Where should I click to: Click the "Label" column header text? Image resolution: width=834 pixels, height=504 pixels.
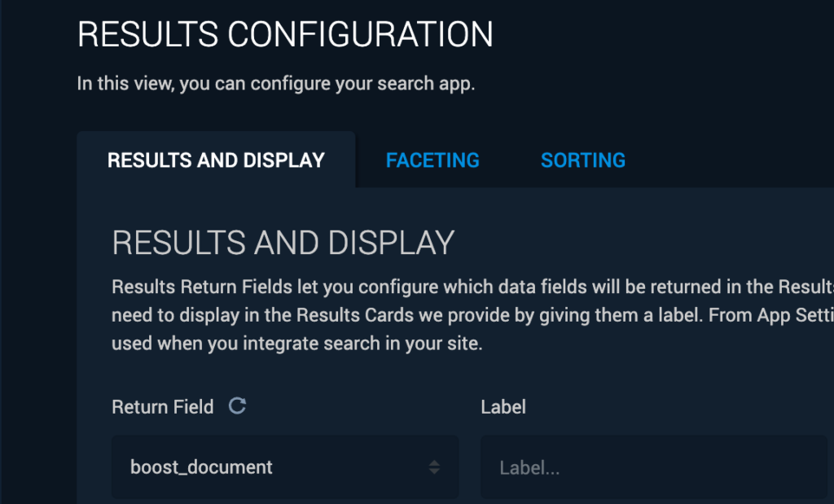coord(503,407)
